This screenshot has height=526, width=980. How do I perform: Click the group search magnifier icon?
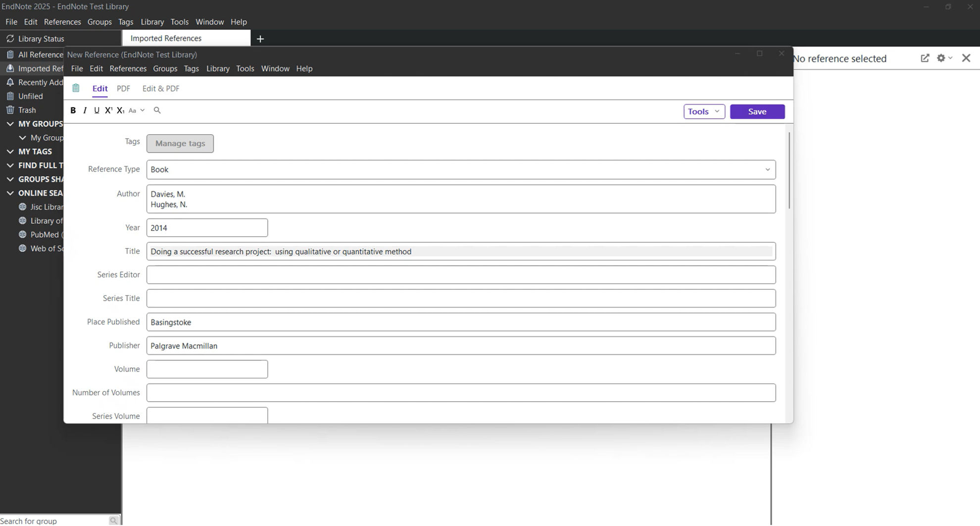coord(114,521)
